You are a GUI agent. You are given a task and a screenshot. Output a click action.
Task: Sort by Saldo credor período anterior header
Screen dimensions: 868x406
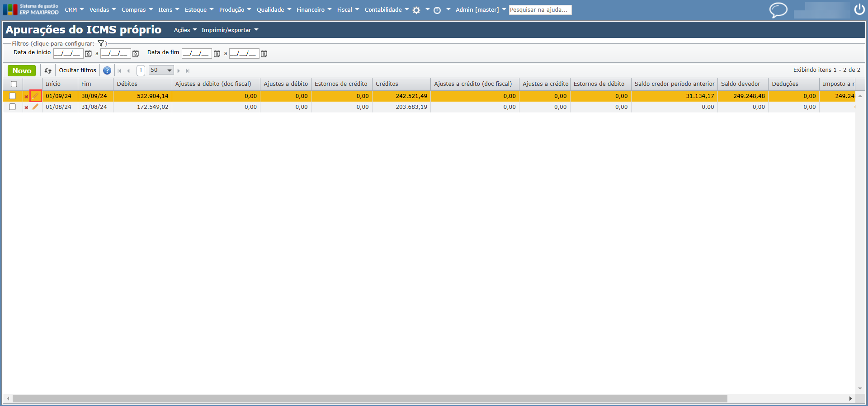(x=675, y=84)
